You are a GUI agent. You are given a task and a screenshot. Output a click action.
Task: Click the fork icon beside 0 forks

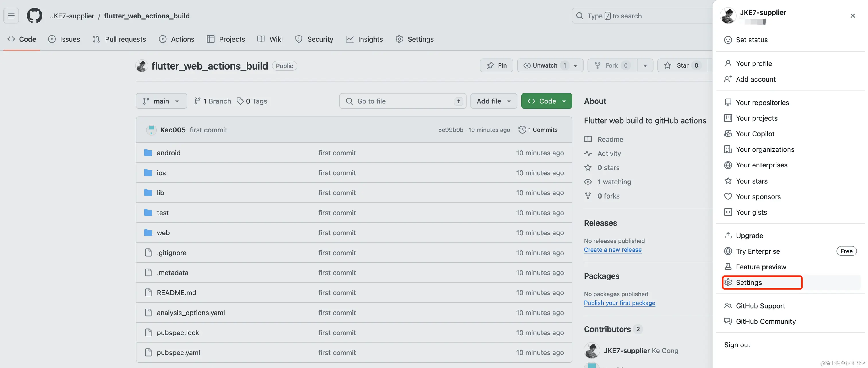(x=588, y=196)
